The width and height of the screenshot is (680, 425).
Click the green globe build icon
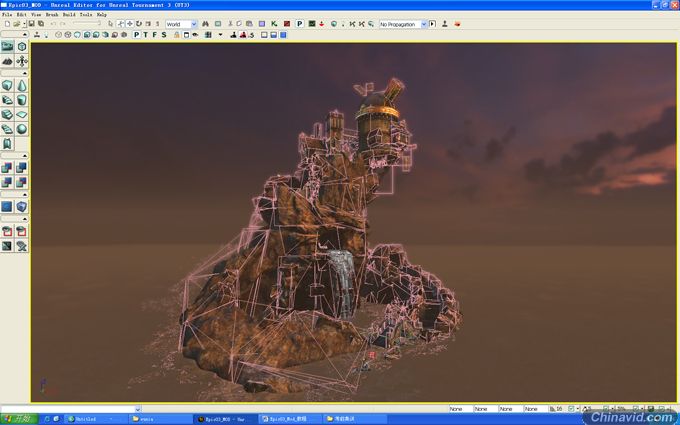coord(333,24)
